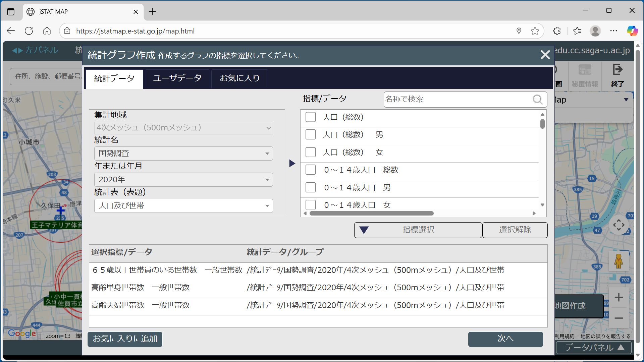The height and width of the screenshot is (362, 644).
Task: Click the Street View pegman icon
Action: [x=619, y=261]
